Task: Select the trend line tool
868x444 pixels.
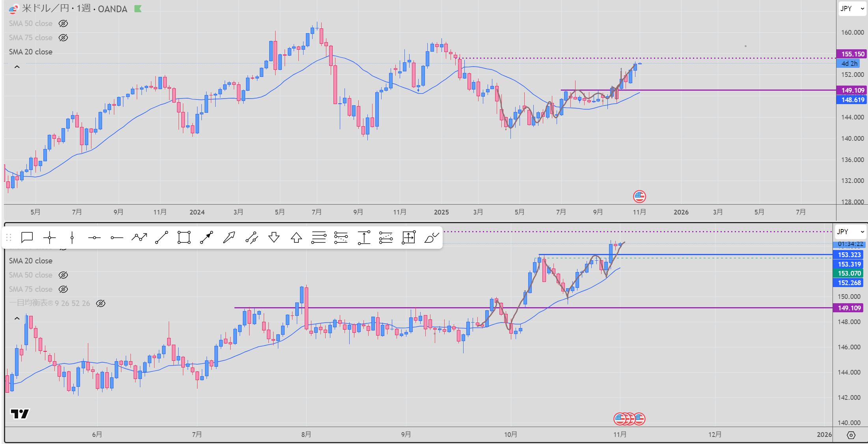Action: tap(162, 237)
